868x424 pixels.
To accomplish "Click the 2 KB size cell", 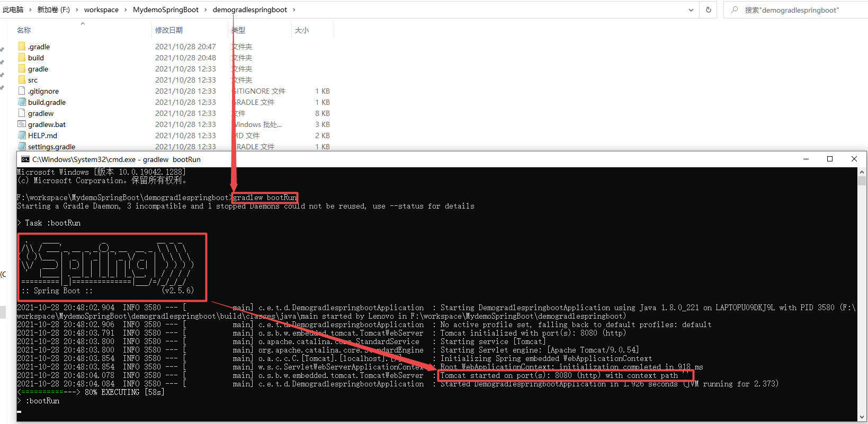I will [x=323, y=136].
